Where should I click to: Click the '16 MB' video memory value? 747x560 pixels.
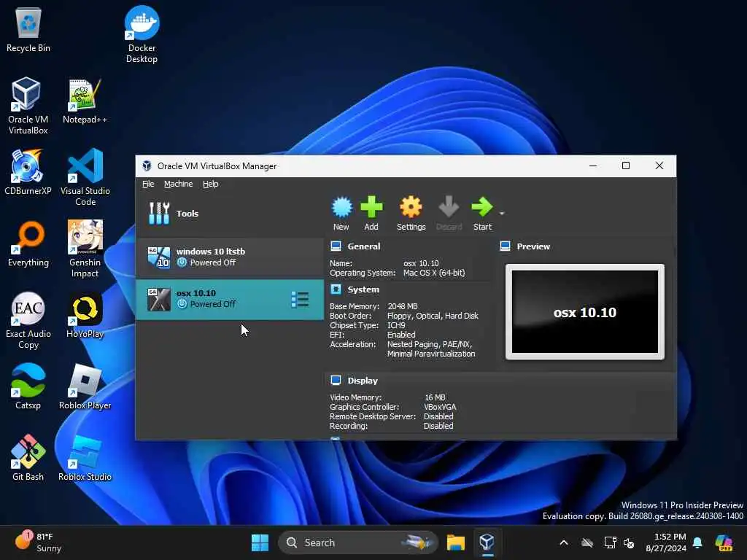435,397
